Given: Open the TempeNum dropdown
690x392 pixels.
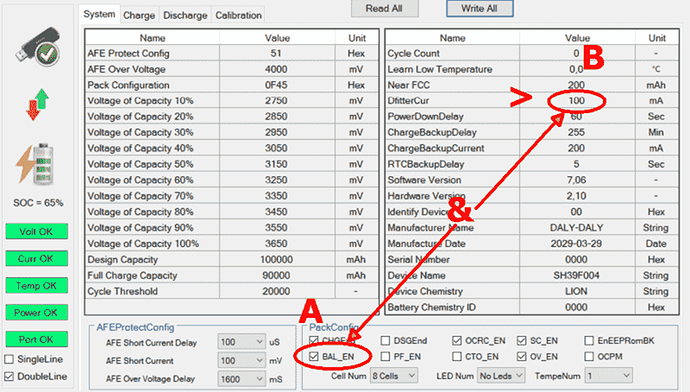Looking at the screenshot, I should 609,376.
